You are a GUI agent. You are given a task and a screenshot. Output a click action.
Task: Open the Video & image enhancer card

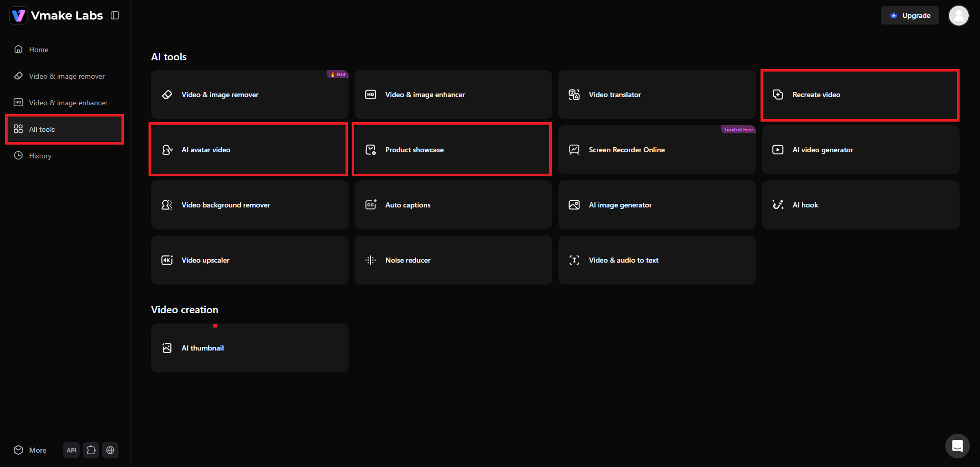click(453, 95)
